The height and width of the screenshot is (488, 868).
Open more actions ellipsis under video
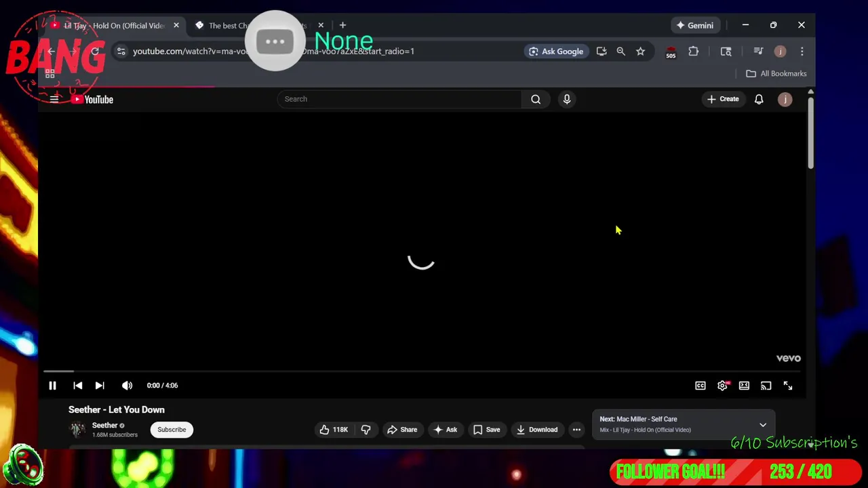point(576,430)
